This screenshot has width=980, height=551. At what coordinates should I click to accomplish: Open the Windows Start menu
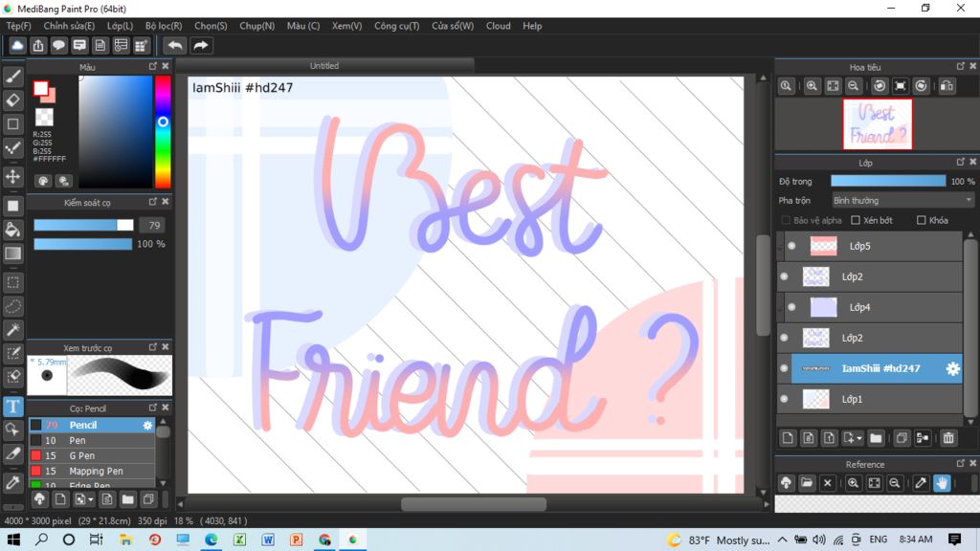pos(13,540)
